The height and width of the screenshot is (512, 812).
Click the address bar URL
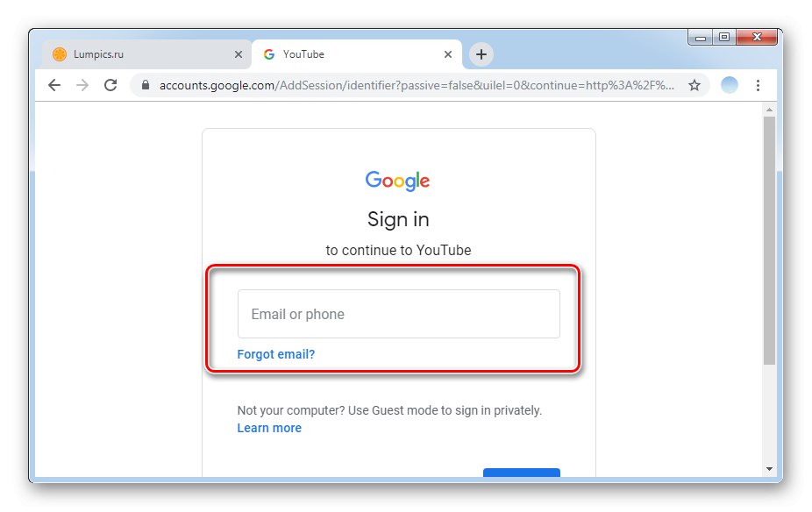417,85
